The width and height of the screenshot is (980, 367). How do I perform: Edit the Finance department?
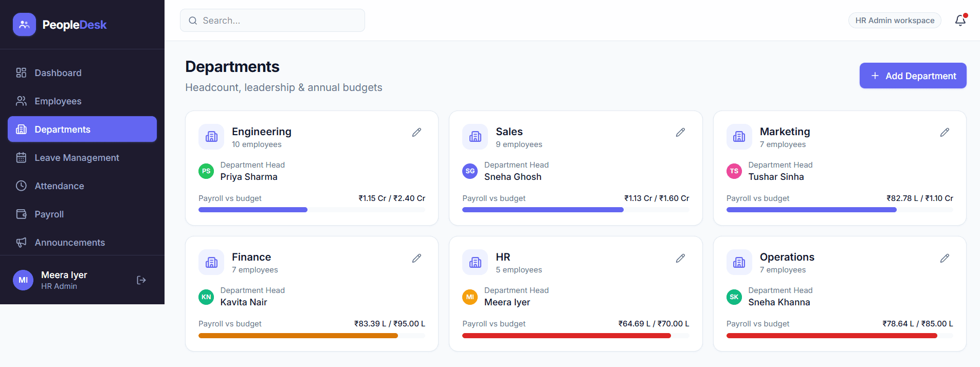(x=416, y=258)
